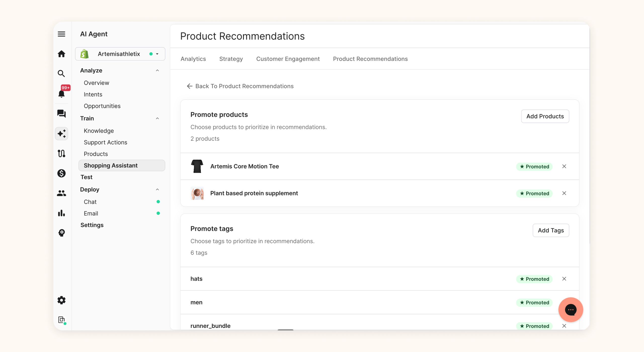Switch to the Analytics tab
This screenshot has height=352, width=644.
pos(193,59)
